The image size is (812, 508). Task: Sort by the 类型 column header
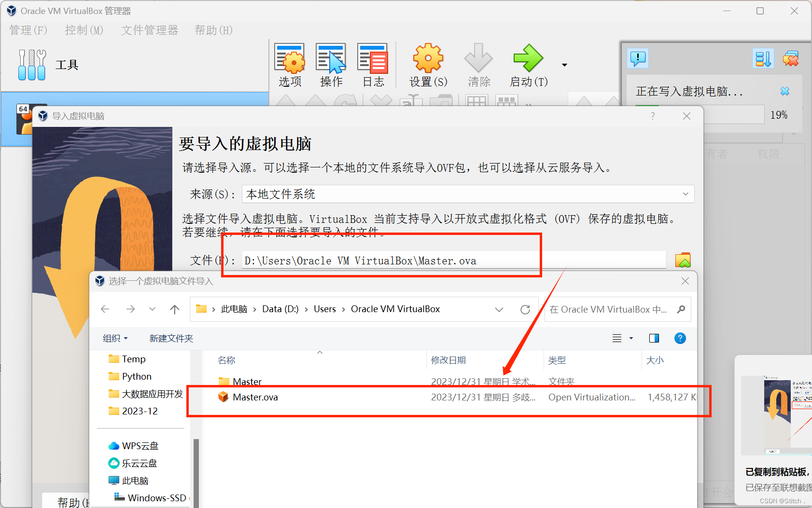(x=593, y=360)
